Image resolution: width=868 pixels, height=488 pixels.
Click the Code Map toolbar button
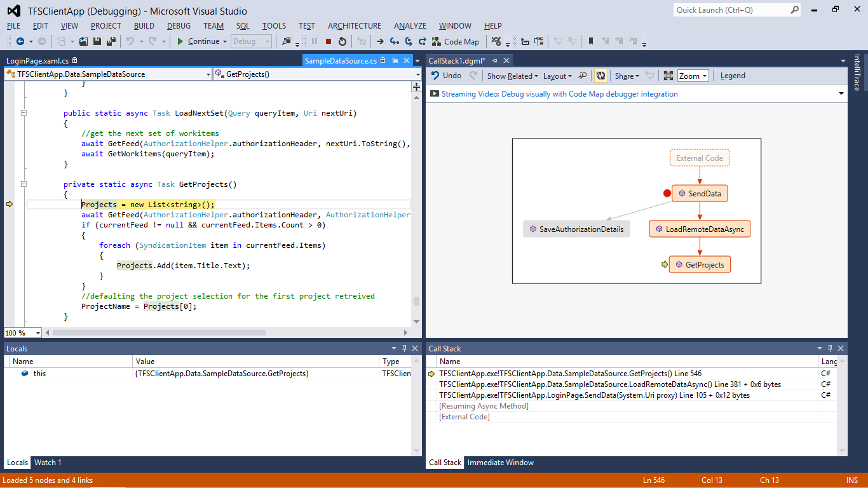point(456,41)
